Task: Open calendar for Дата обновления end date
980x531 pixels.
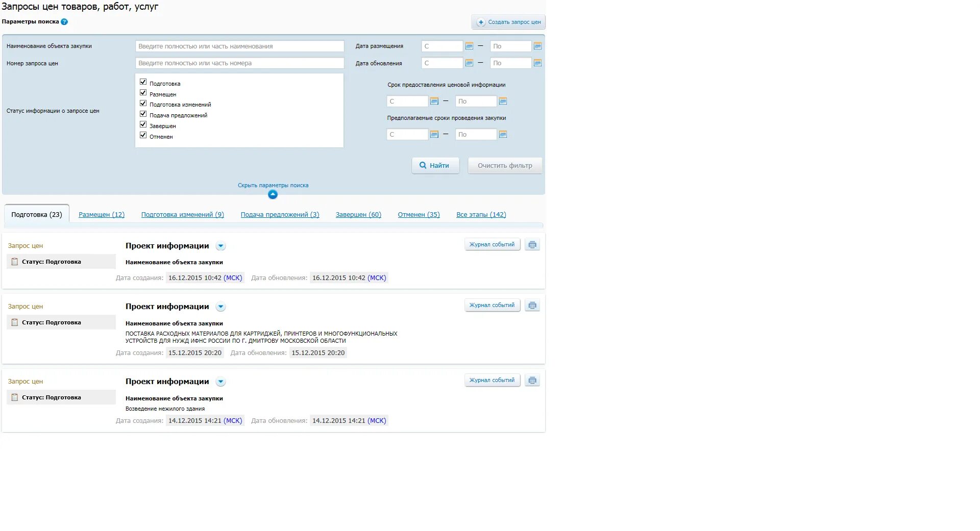Action: point(537,63)
